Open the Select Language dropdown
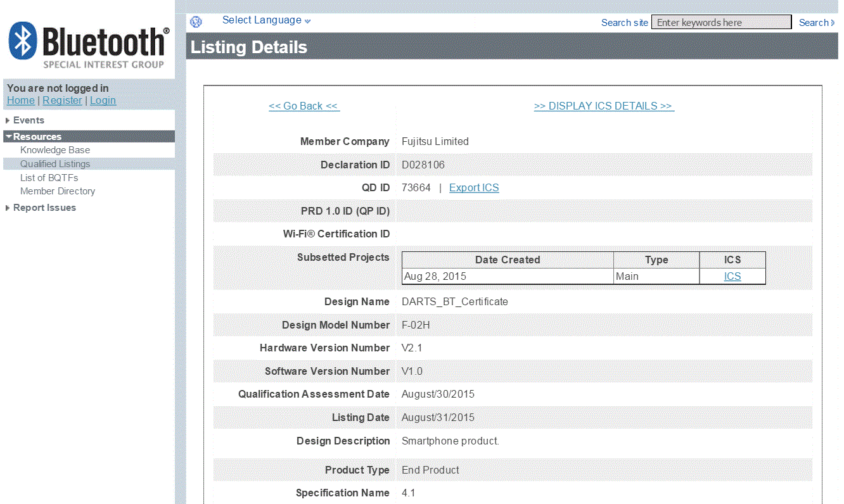844x504 pixels. point(266,20)
